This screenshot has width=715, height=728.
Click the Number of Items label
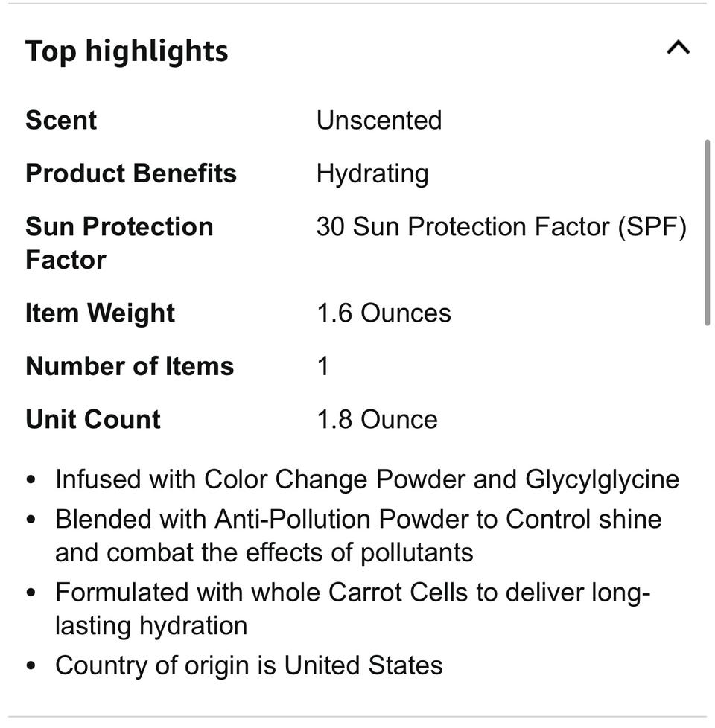(x=130, y=366)
